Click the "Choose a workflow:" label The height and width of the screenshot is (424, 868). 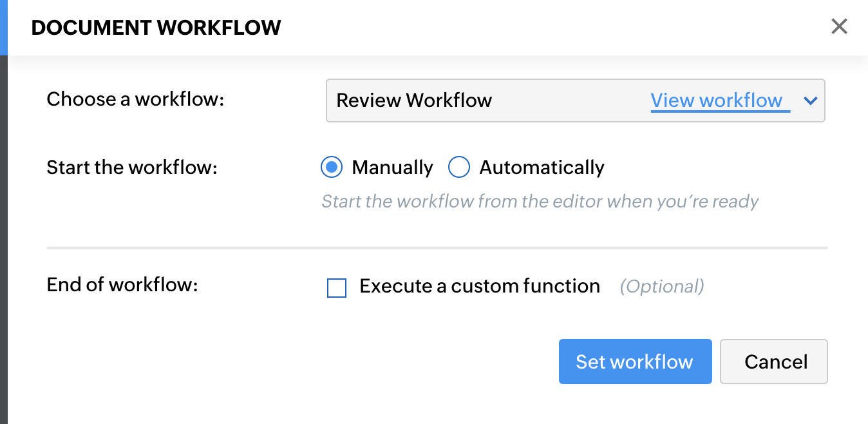click(x=135, y=99)
